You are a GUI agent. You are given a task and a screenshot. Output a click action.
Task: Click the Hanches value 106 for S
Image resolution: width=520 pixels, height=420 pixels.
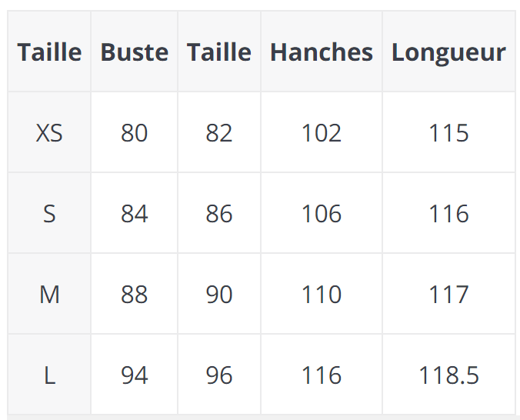coord(321,213)
